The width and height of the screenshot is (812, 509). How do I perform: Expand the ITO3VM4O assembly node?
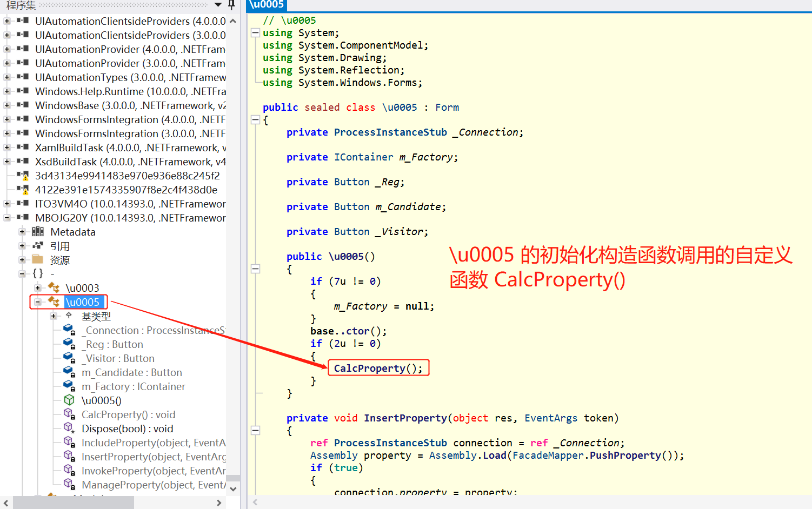point(7,204)
